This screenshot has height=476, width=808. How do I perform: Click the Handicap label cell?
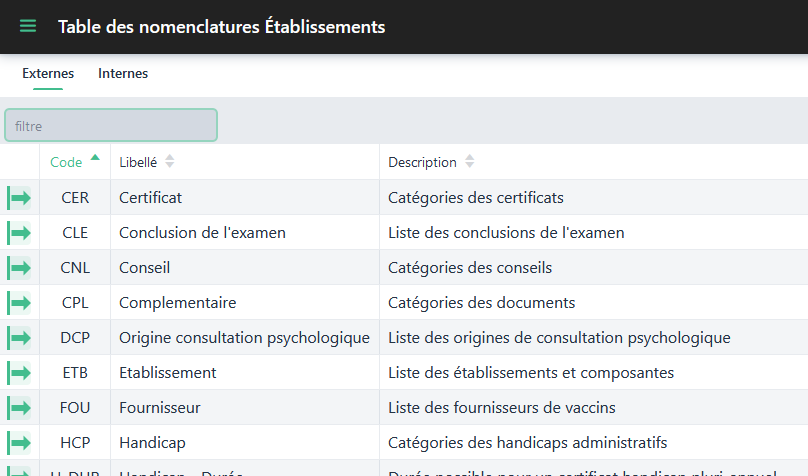click(152, 443)
